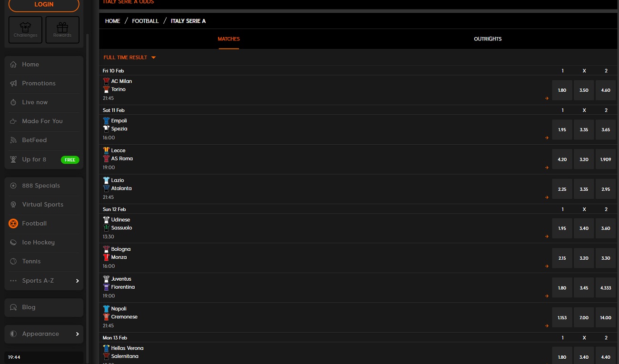Bet AS Roma win at 1.909
Image resolution: width=619 pixels, height=364 pixels.
(x=606, y=159)
